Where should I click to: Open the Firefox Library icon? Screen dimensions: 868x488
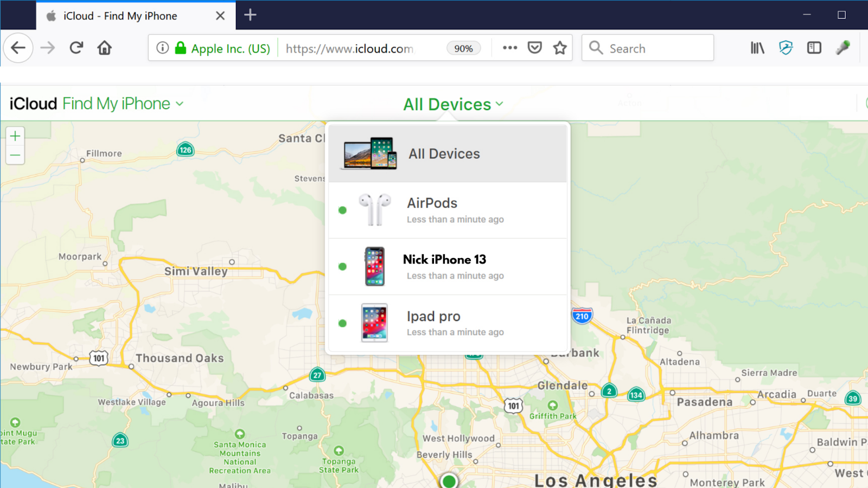click(x=757, y=48)
